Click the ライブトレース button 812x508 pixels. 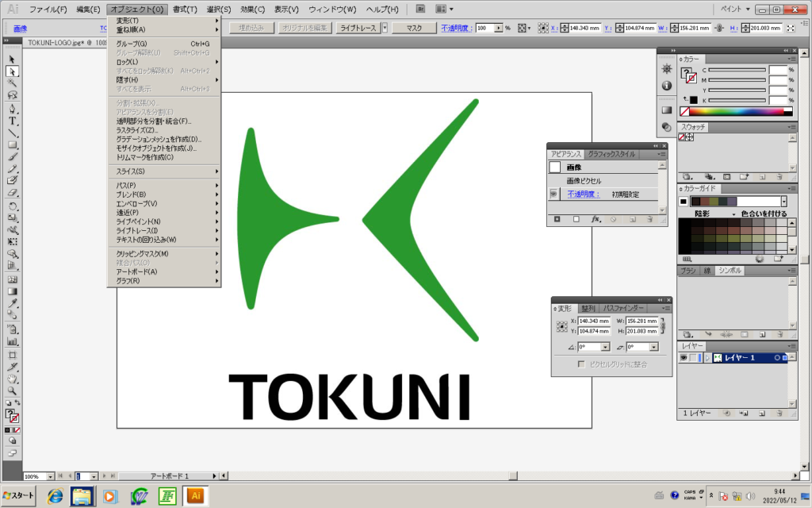(x=358, y=28)
